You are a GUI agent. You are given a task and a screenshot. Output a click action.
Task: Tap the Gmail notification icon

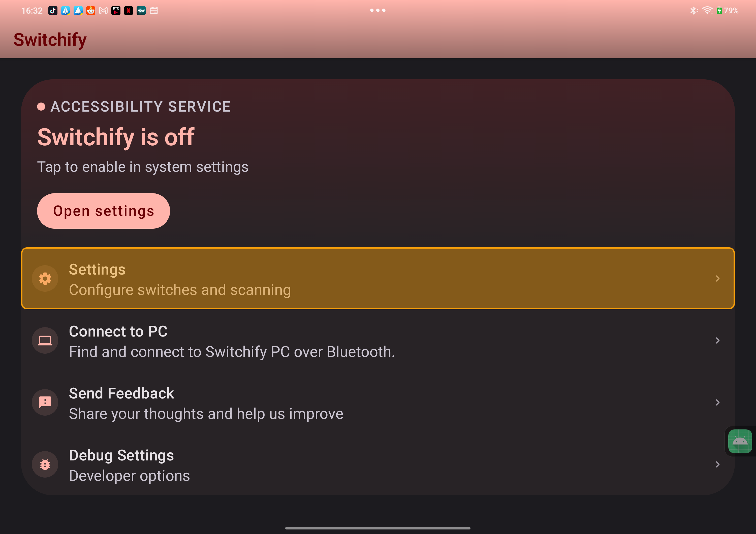(103, 11)
